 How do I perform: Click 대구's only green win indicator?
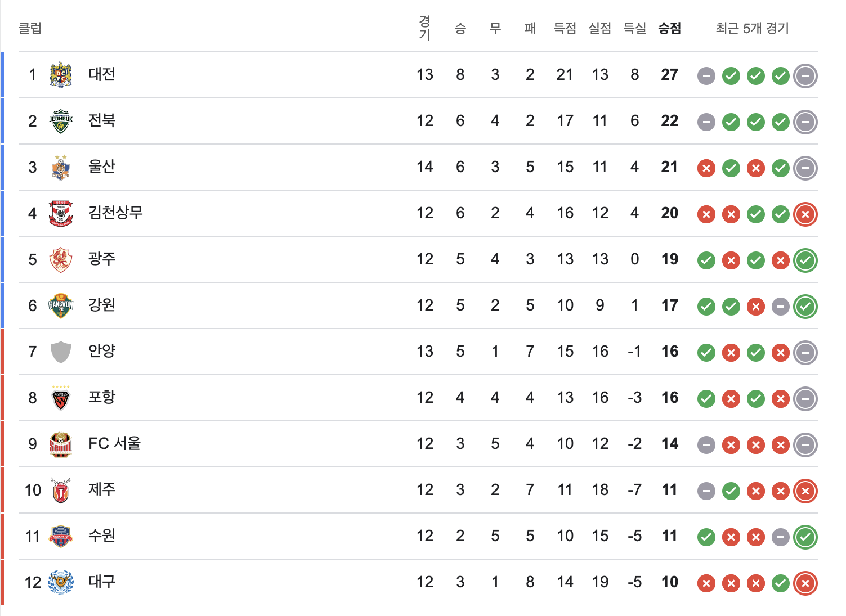tap(781, 583)
